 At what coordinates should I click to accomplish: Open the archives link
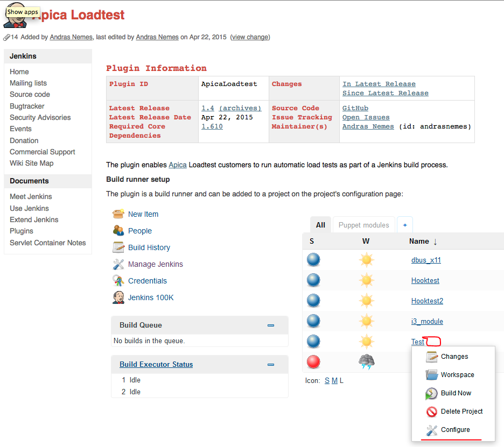point(240,108)
